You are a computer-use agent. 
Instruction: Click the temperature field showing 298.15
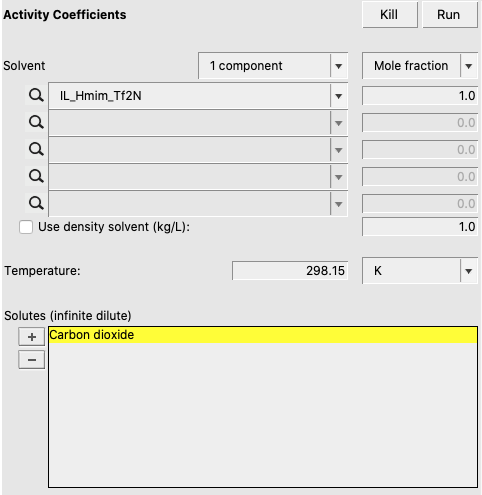290,271
